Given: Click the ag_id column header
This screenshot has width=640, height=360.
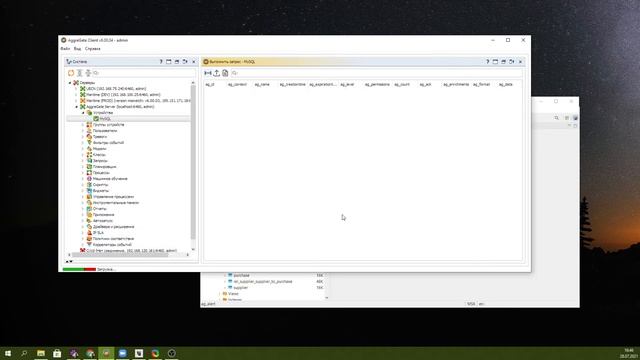Looking at the screenshot, I should (x=210, y=84).
